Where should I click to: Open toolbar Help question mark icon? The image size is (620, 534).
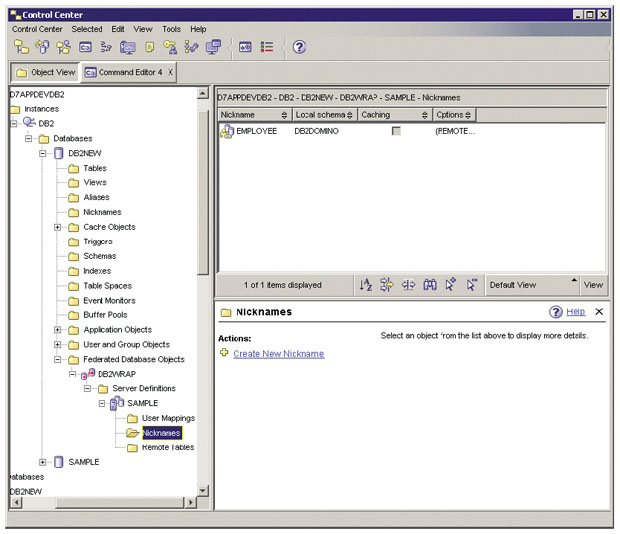click(299, 47)
